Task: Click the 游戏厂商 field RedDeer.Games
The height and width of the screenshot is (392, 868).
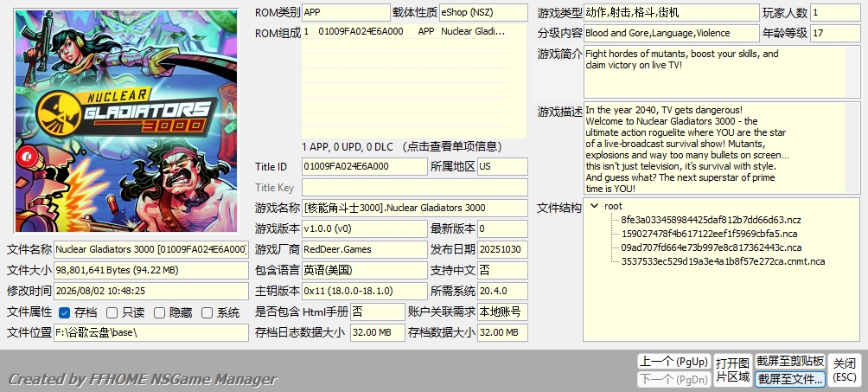Action: tap(365, 249)
